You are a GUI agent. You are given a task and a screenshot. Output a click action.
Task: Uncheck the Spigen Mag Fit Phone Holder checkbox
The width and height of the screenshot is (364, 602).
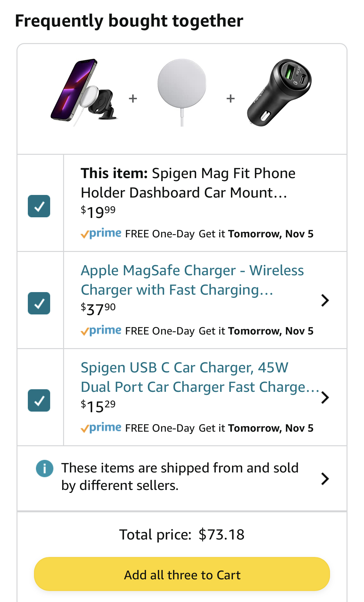click(39, 206)
